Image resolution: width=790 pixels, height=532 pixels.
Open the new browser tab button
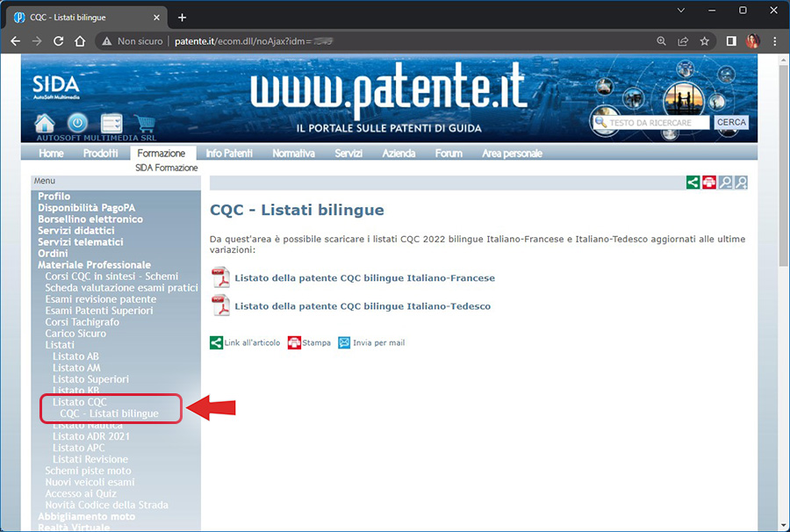pos(183,18)
